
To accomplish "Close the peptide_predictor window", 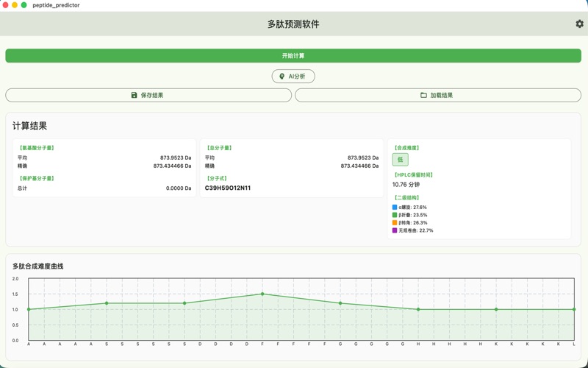I will 5,5.
